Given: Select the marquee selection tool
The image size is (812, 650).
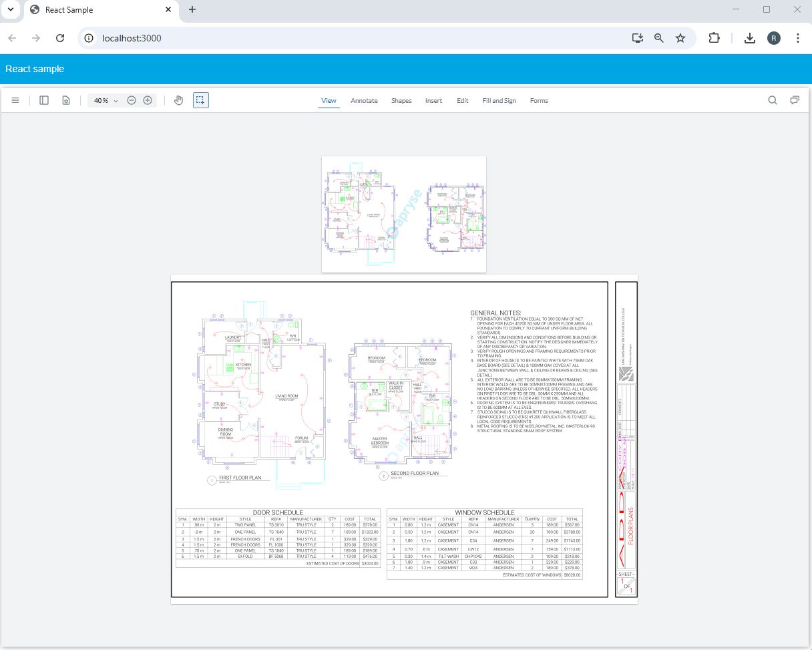Looking at the screenshot, I should (200, 101).
